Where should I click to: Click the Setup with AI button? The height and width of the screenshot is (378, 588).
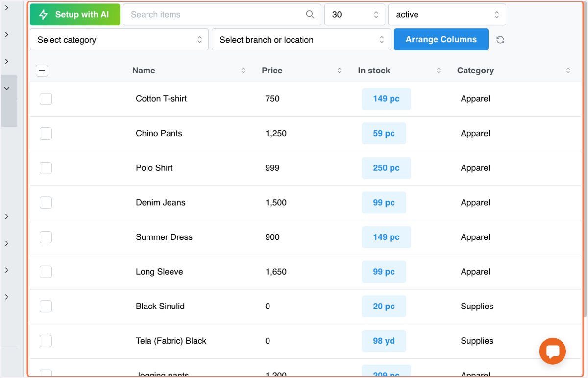(x=75, y=15)
